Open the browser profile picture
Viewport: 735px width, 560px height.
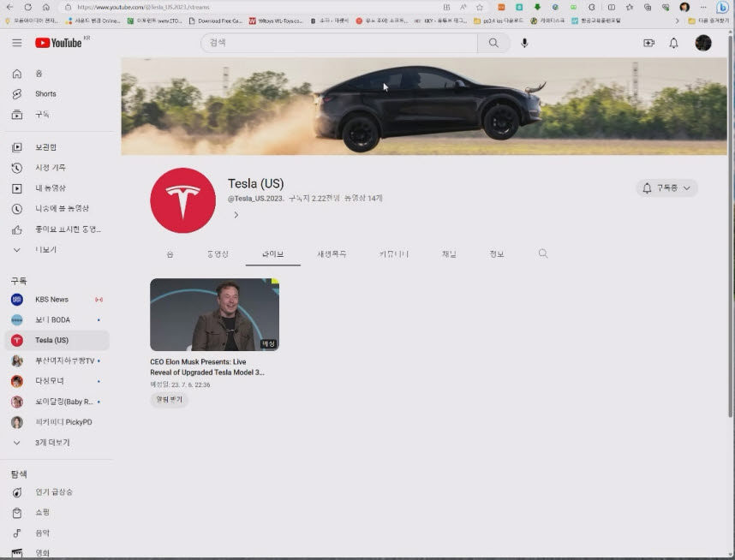tap(684, 7)
